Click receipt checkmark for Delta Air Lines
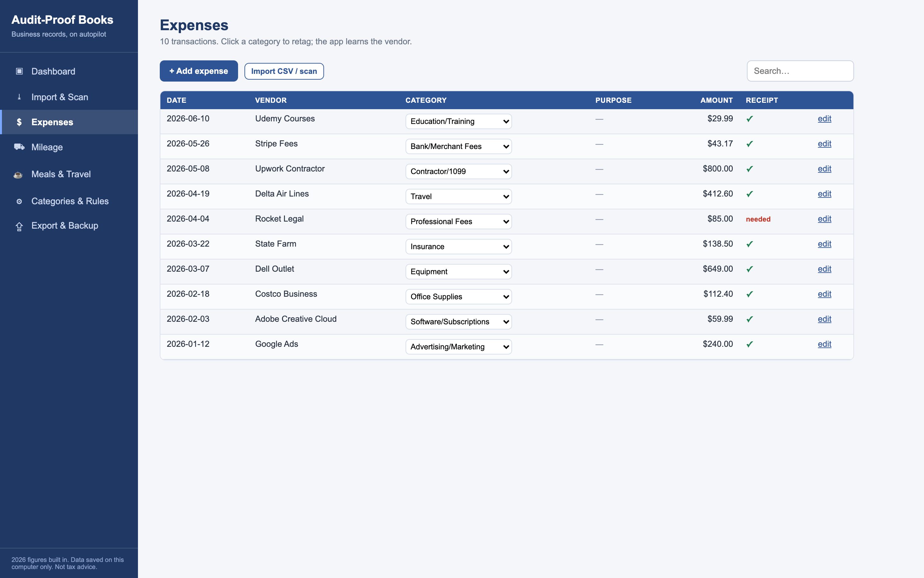924x578 pixels. coord(749,194)
